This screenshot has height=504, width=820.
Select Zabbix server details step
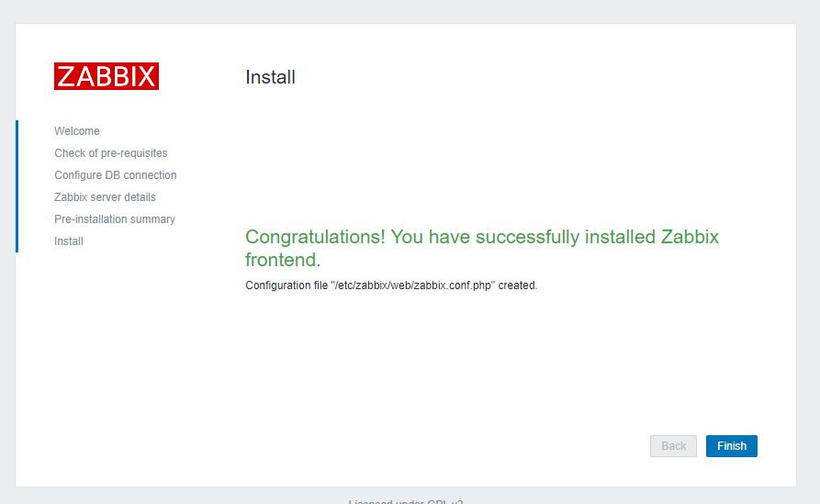pos(105,197)
